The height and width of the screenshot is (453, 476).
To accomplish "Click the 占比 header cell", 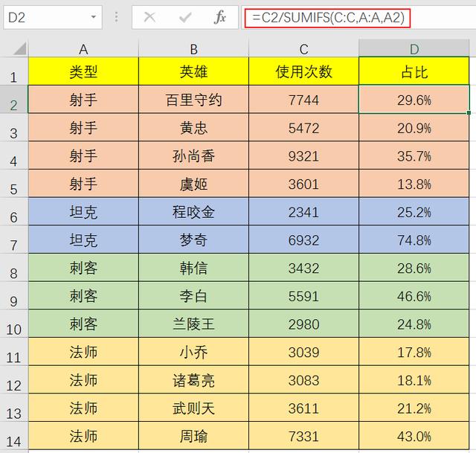I will (414, 71).
